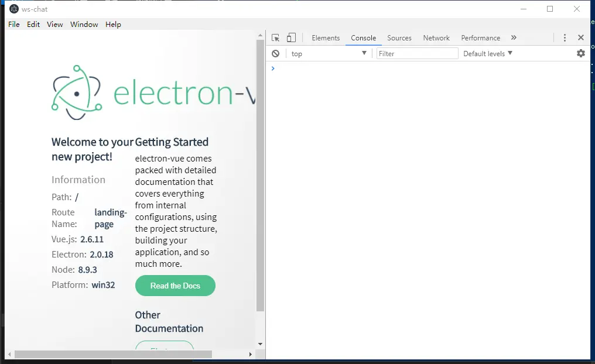Open the Edit menu
The width and height of the screenshot is (595, 364).
33,24
